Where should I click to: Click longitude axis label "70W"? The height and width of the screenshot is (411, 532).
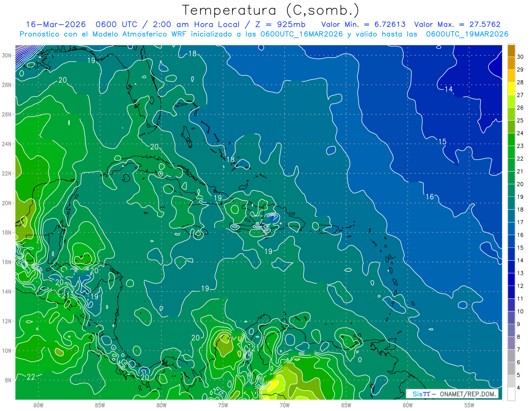click(x=285, y=405)
